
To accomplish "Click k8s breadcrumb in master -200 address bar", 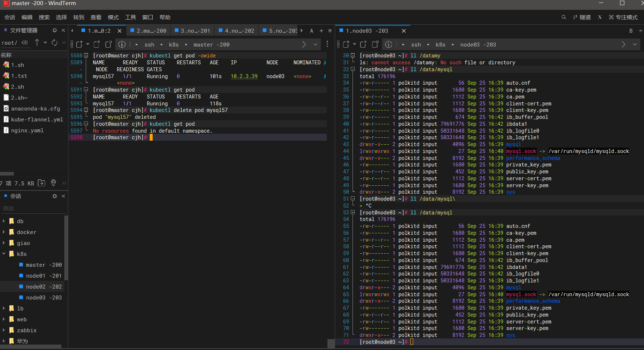I will click(x=174, y=44).
